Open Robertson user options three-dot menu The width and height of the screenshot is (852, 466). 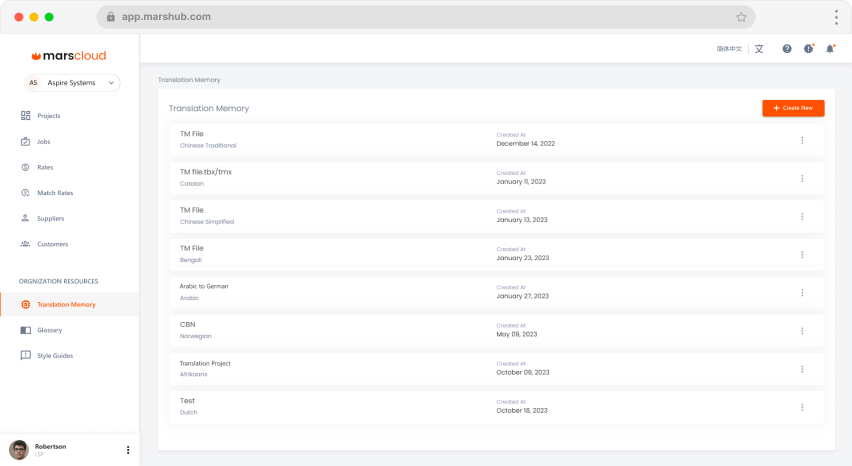point(128,450)
